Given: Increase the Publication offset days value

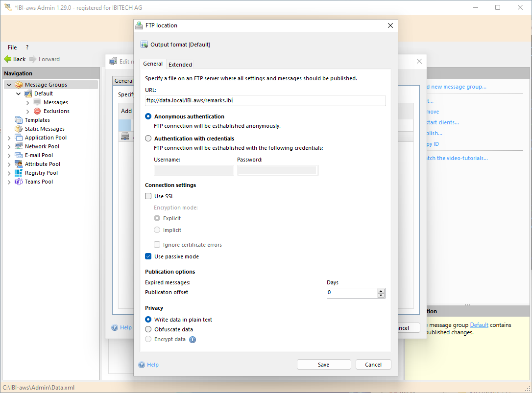Looking at the screenshot, I should click(x=381, y=291).
